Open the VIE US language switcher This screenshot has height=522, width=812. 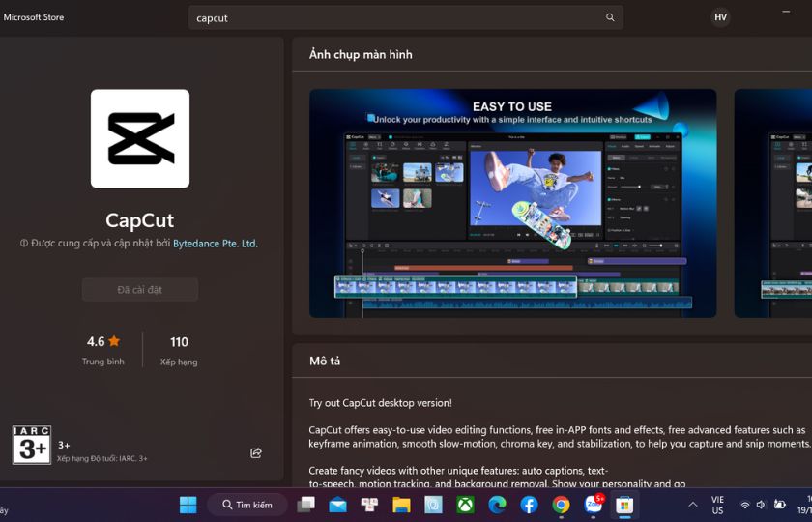[717, 505]
